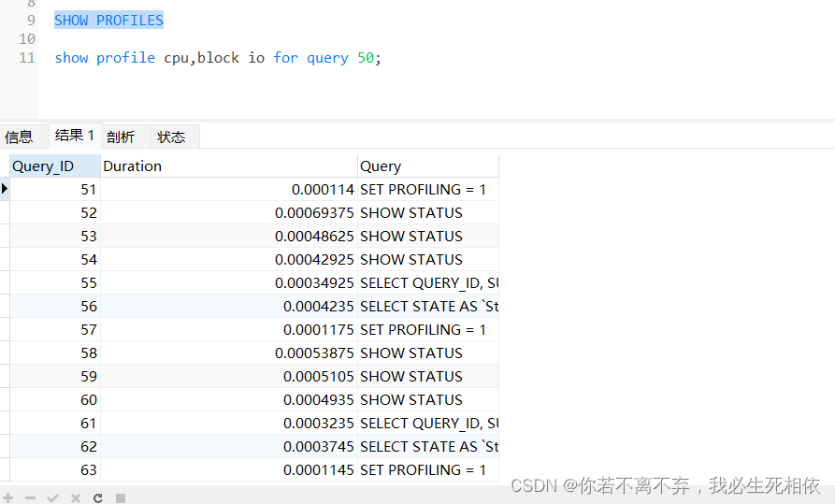Image resolution: width=835 pixels, height=504 pixels.
Task: Click Duration value 0.0003235
Action: (x=229, y=424)
